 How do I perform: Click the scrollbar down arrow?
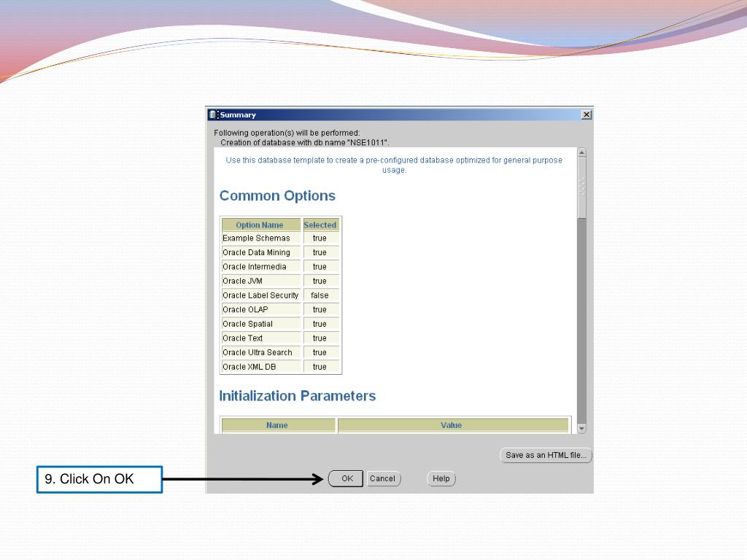[x=581, y=429]
